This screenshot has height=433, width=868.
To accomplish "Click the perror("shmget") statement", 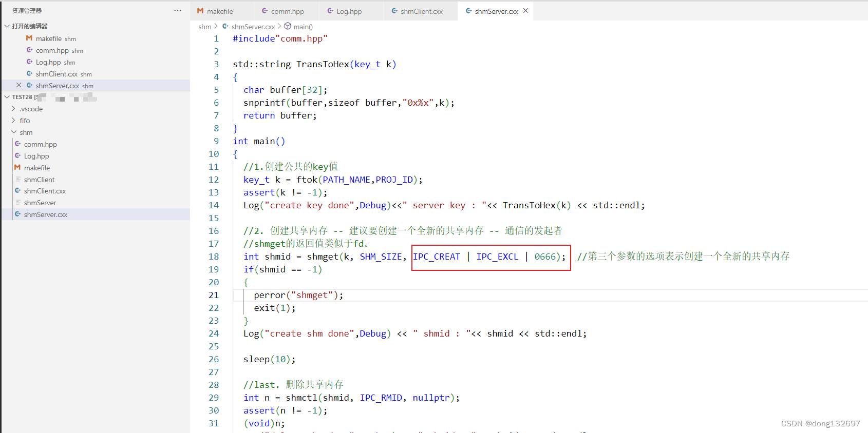I will point(298,295).
